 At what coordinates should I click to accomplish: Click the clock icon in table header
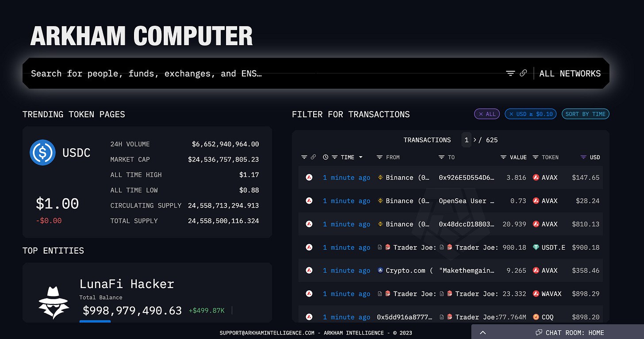click(326, 157)
